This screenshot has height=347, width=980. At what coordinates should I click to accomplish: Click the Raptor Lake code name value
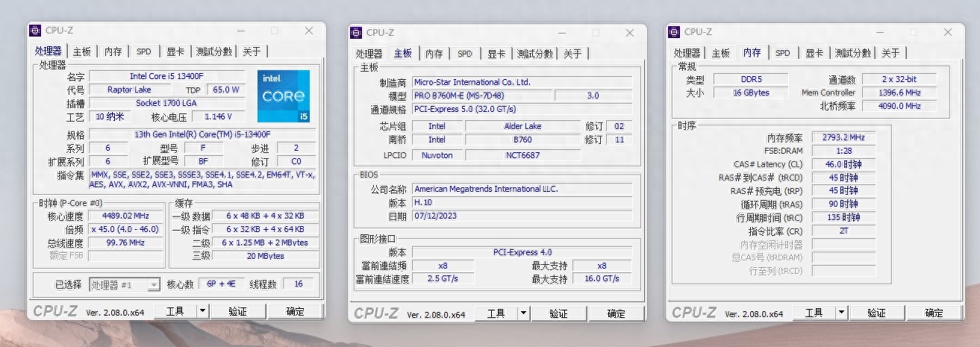click(130, 90)
